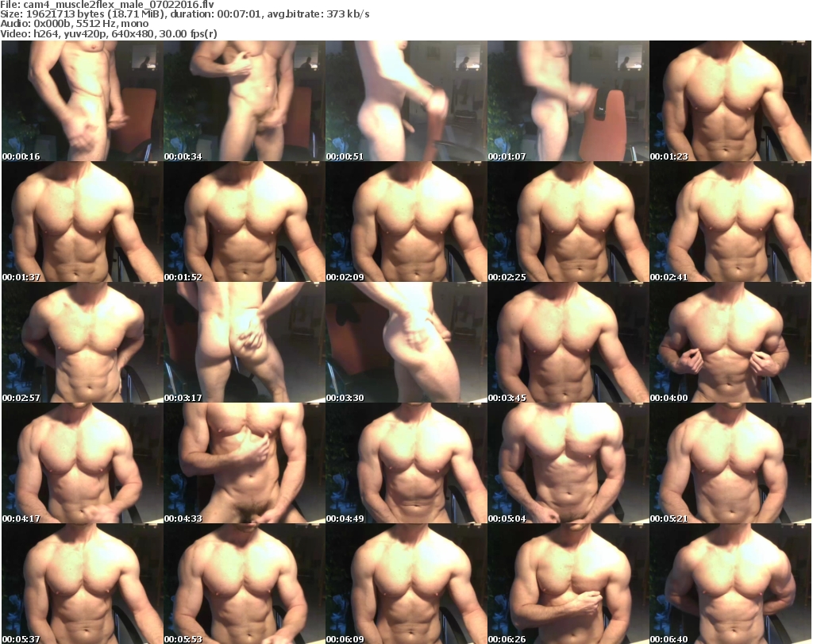Open the frame stamped 00:01:52
The height and width of the screenshot is (644, 813).
click(x=245, y=222)
